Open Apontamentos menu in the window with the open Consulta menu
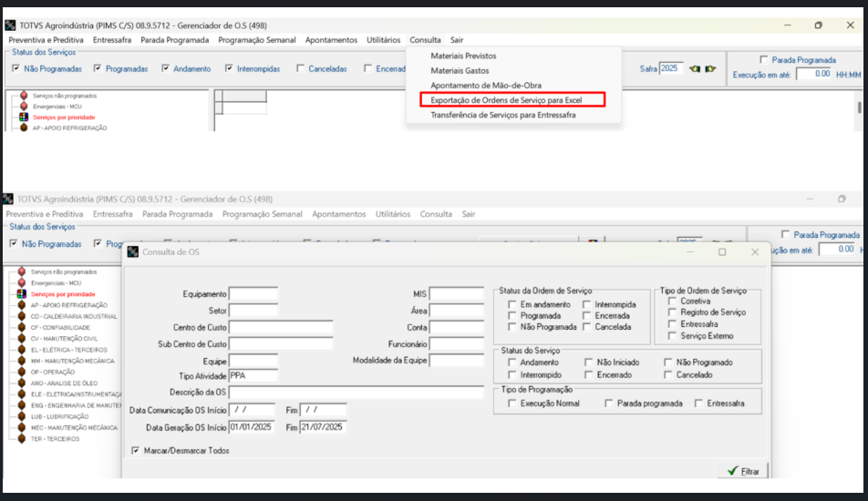The width and height of the screenshot is (868, 501). pyautogui.click(x=331, y=40)
